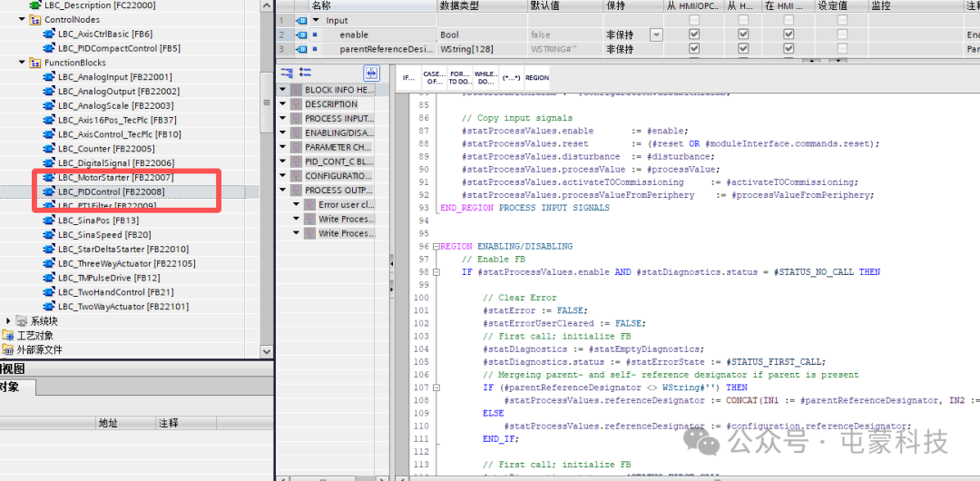Viewport: 980px width, 481px height.
Task: Collapse the FunctionBlocks folder
Action: click(23, 63)
